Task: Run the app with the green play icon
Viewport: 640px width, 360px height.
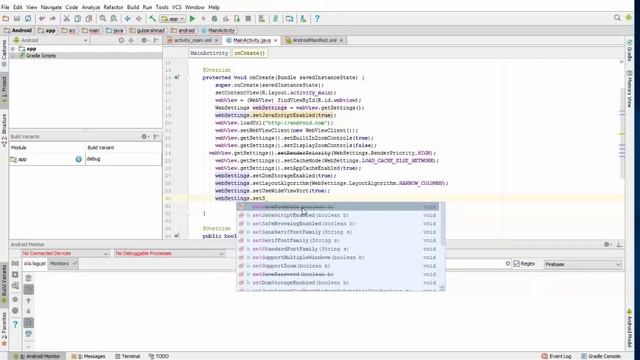Action: pyautogui.click(x=193, y=19)
